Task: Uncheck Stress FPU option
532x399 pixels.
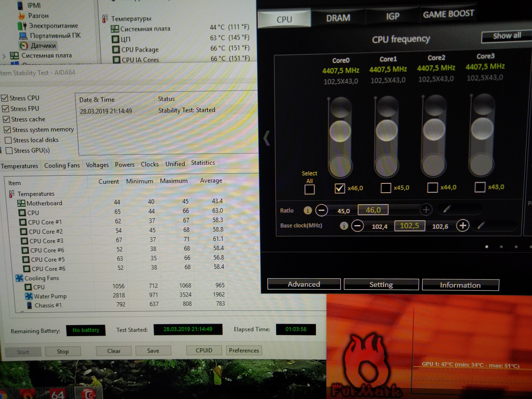Action: 5,109
